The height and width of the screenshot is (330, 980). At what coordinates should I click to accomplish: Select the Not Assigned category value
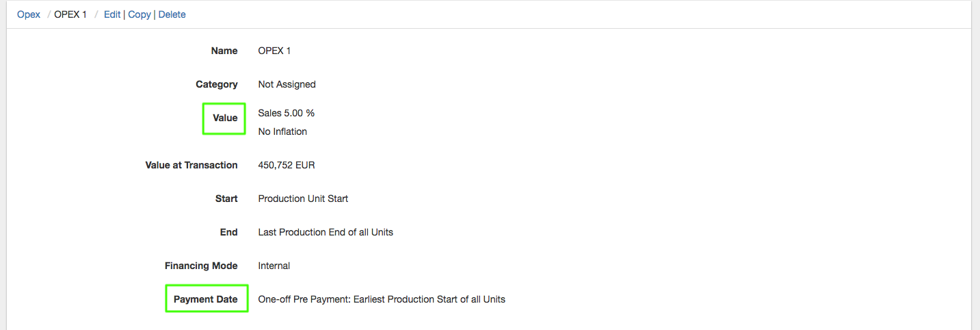pyautogui.click(x=287, y=84)
